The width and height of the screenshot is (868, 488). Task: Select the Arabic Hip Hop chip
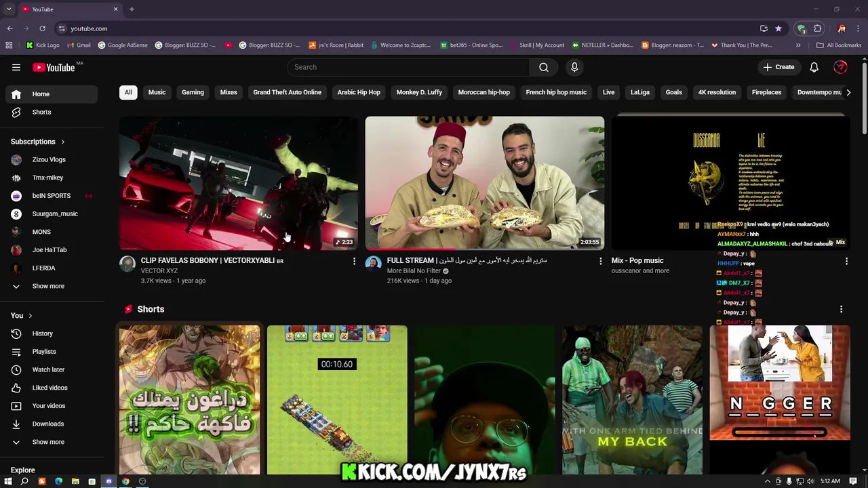pos(359,92)
